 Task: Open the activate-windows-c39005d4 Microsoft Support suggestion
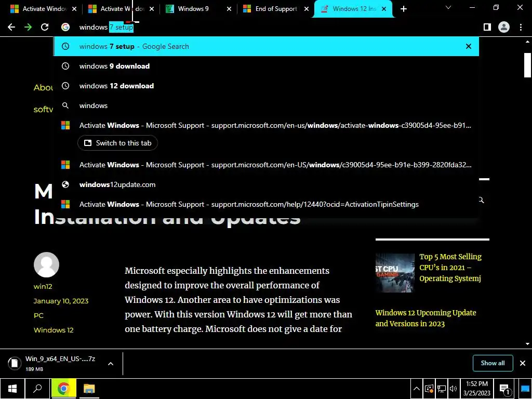[267, 125]
